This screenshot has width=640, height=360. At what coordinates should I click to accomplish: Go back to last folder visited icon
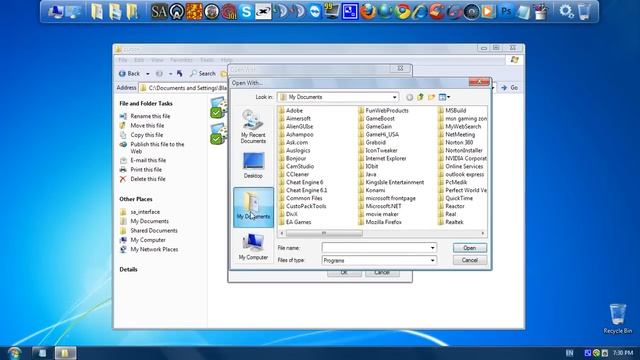tap(409, 97)
